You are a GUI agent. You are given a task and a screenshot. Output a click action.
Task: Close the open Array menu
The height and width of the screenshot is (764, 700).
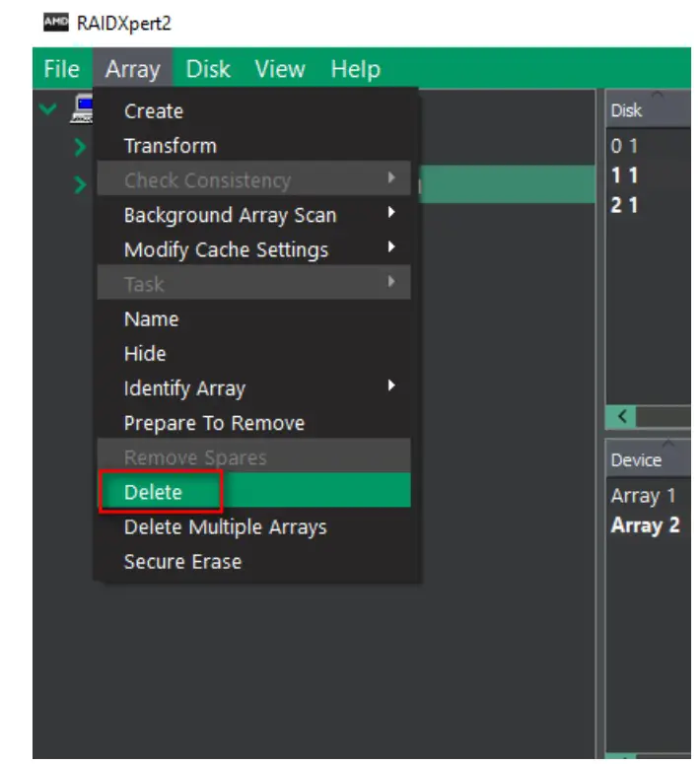[x=132, y=69]
